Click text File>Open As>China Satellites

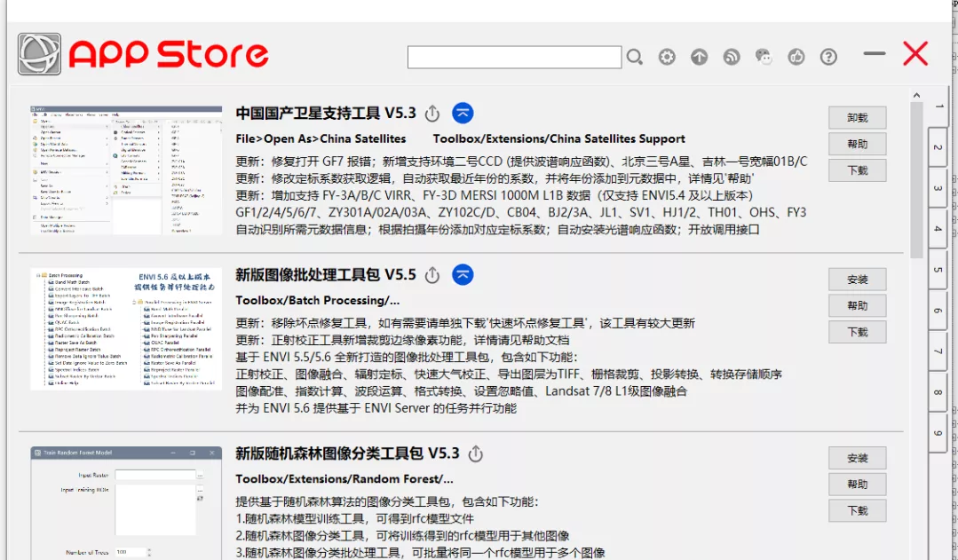point(321,139)
